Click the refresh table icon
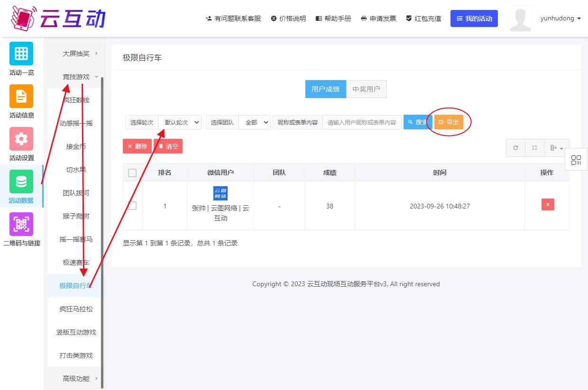This screenshot has width=588, height=390. coord(515,148)
